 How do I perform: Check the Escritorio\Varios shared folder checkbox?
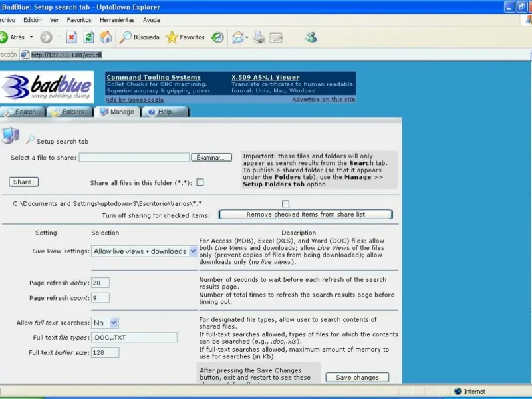point(286,204)
